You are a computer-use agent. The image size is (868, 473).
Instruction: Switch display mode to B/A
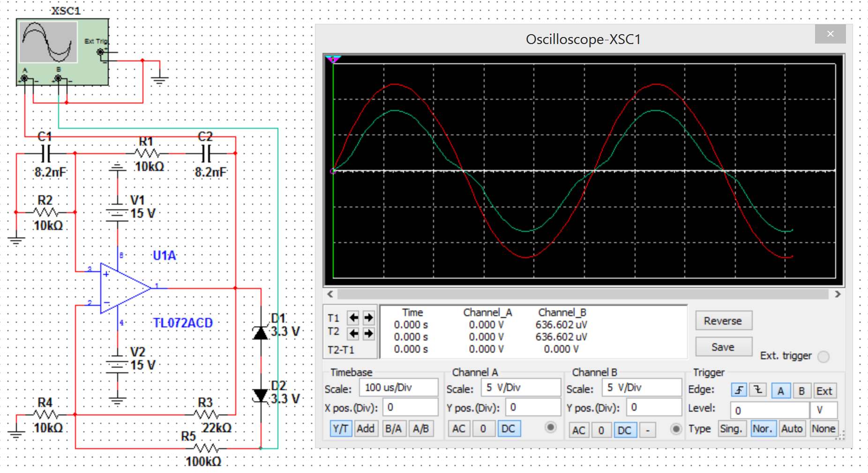pyautogui.click(x=393, y=429)
